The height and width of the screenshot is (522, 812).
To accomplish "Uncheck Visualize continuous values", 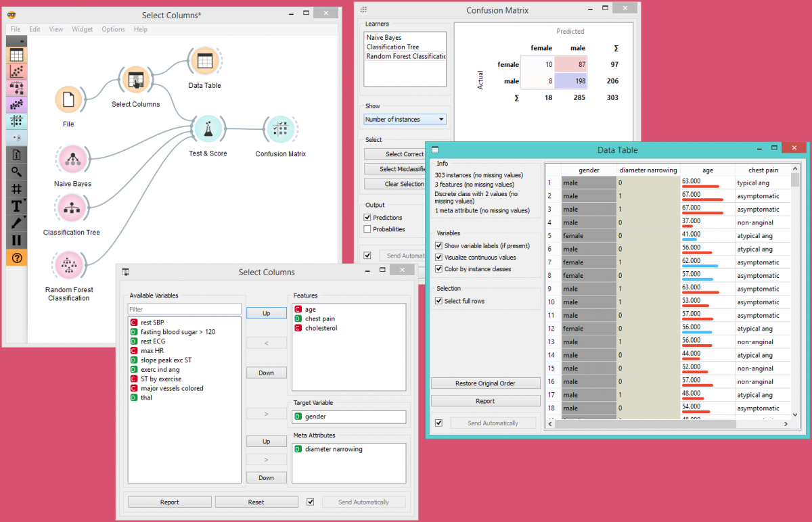I will pos(438,258).
